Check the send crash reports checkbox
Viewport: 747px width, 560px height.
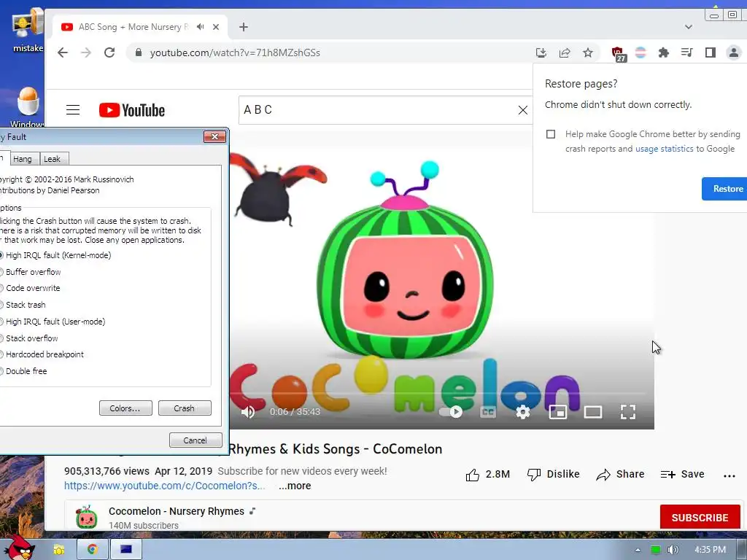pyautogui.click(x=551, y=134)
